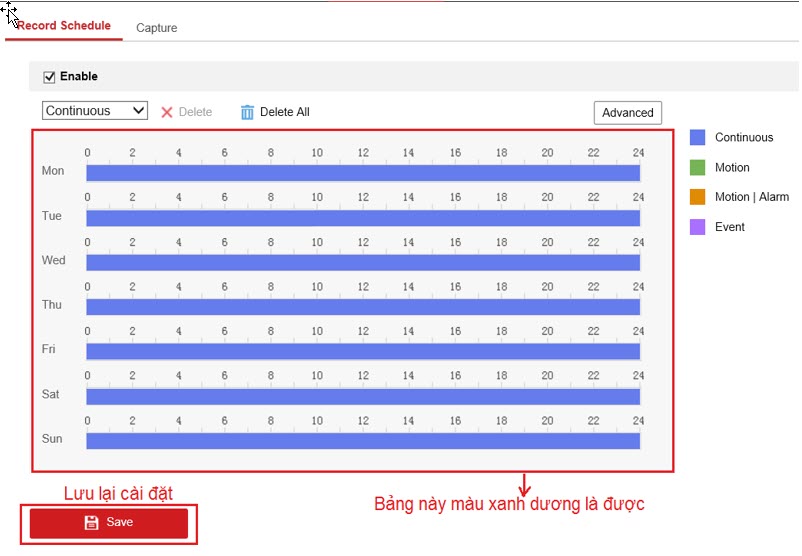Click the orange Motion | Alarm swatch
The height and width of the screenshot is (556, 802).
(697, 197)
